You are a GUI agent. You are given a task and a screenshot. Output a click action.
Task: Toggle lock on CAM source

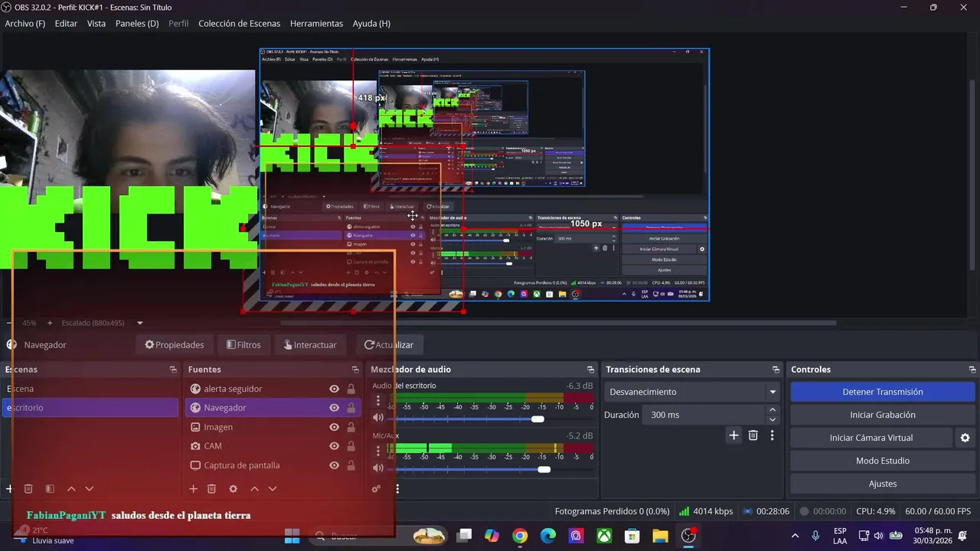[x=351, y=446]
